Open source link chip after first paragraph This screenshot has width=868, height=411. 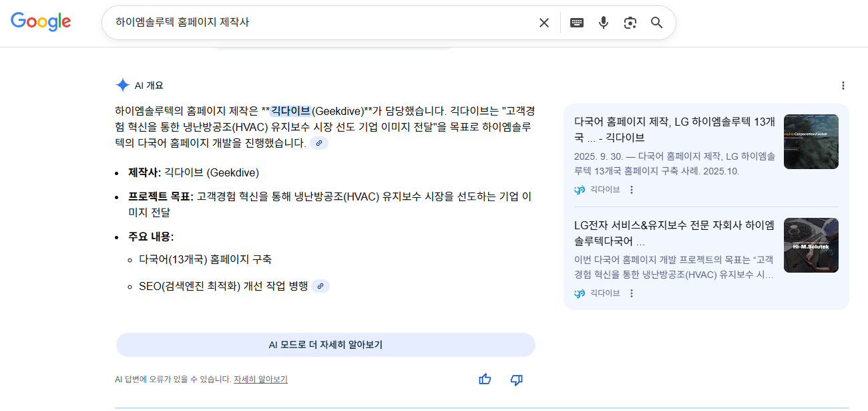(319, 143)
